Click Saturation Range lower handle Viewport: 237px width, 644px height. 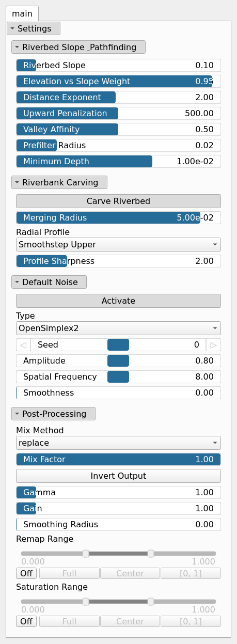pos(86,601)
